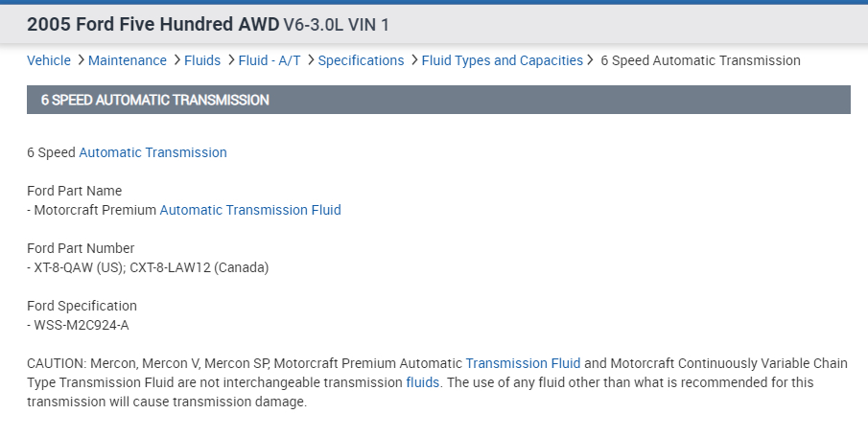This screenshot has height=437, width=868.
Task: Click the current 6 Speed Automatic Transmission breadcrumb
Action: pyautogui.click(x=700, y=60)
